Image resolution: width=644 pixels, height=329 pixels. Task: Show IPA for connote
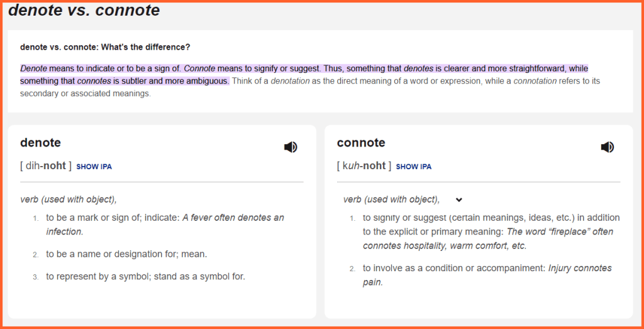tap(414, 167)
